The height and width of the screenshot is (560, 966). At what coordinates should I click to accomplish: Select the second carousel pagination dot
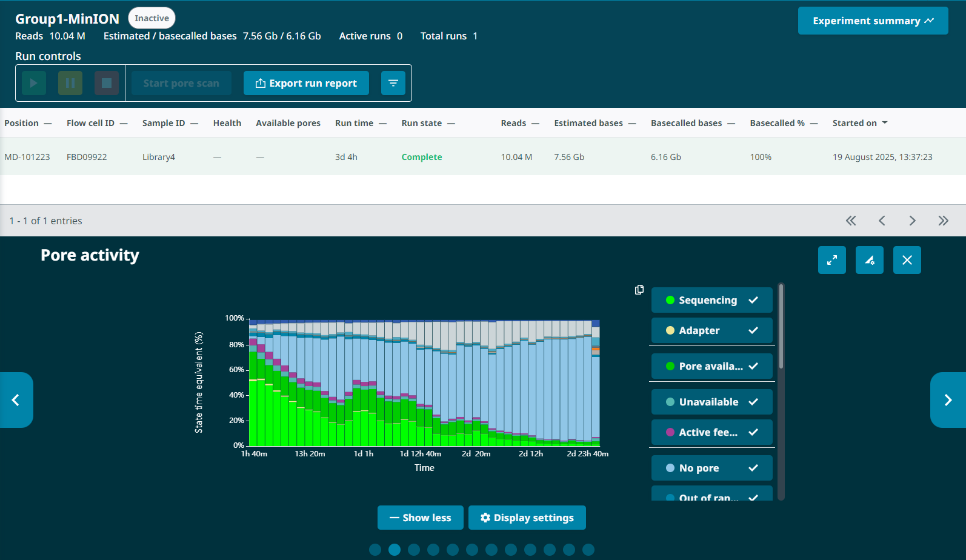coord(395,550)
